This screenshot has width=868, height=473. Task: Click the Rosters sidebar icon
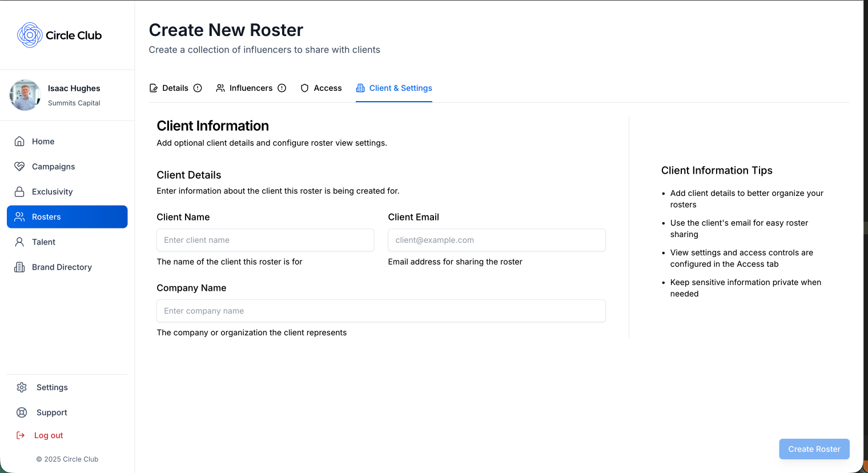coord(22,217)
